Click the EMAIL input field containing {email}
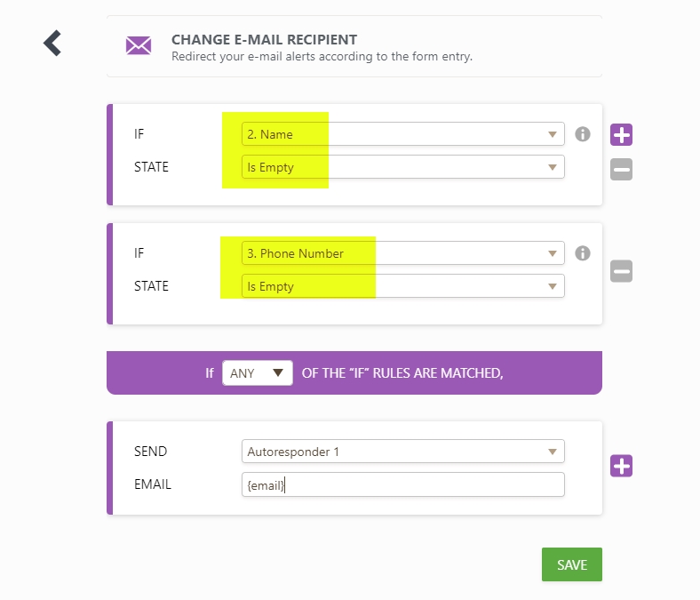700x600 pixels. coord(402,484)
